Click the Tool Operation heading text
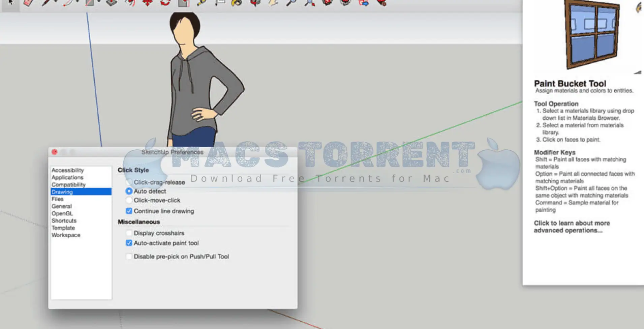The height and width of the screenshot is (329, 644). click(x=556, y=104)
